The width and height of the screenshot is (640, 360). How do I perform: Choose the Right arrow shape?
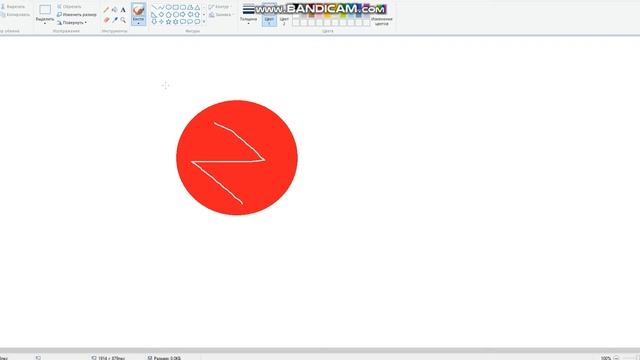pos(183,15)
